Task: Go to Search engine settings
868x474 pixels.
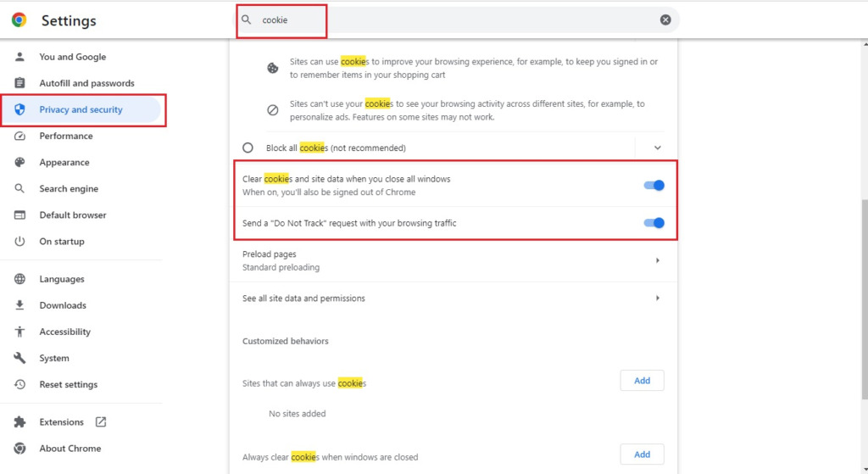Action: pos(69,188)
